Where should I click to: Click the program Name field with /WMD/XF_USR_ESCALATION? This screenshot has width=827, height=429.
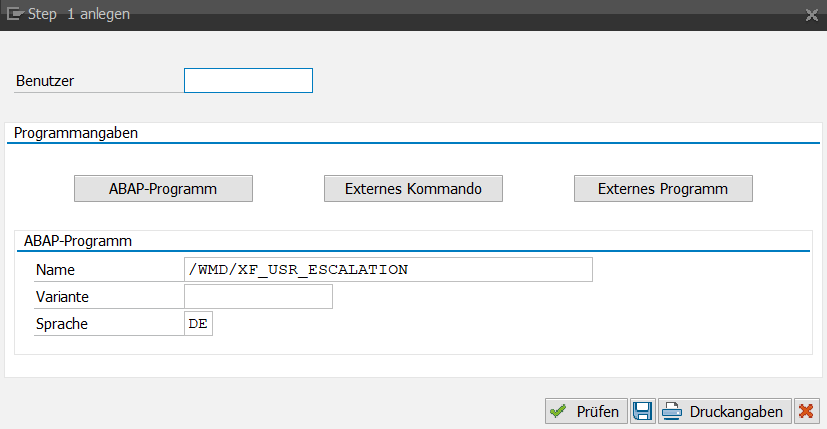click(388, 270)
